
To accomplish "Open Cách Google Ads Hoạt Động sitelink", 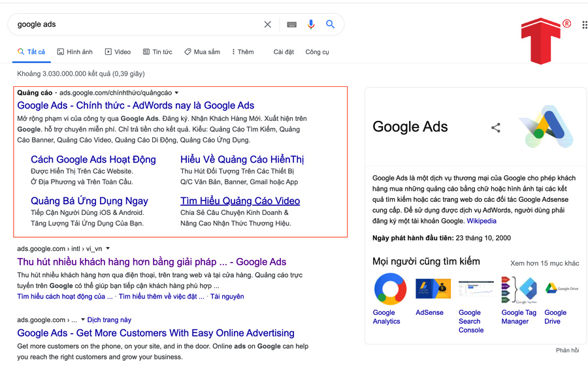I will tap(93, 159).
